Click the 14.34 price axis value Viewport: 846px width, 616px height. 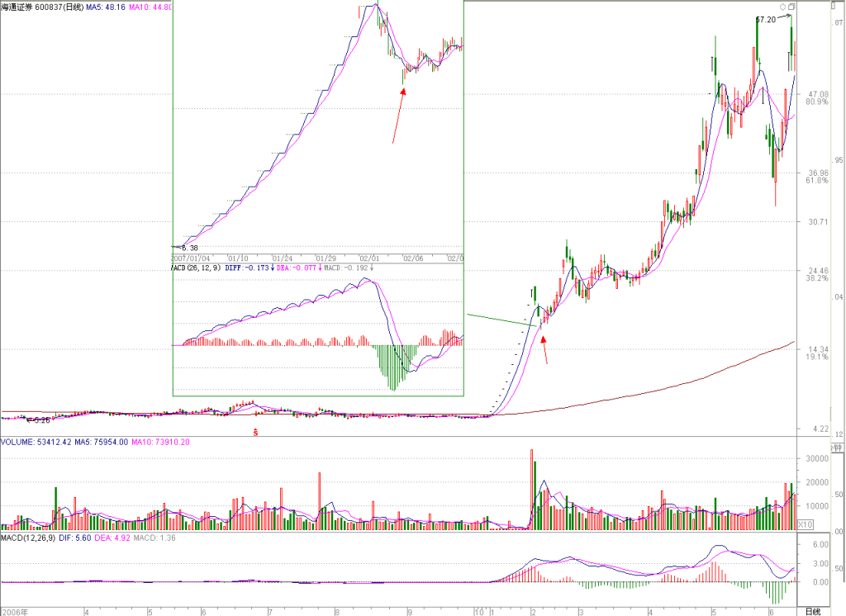click(818, 349)
